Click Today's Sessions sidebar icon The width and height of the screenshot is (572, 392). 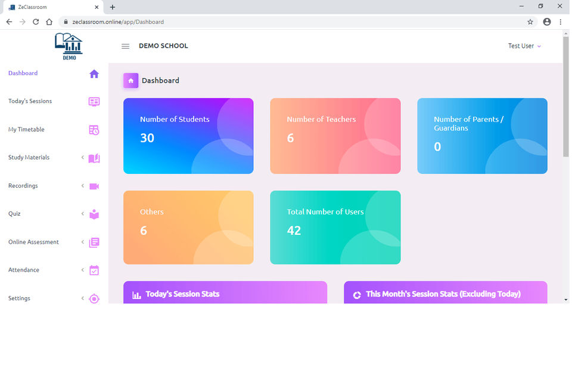(x=94, y=102)
